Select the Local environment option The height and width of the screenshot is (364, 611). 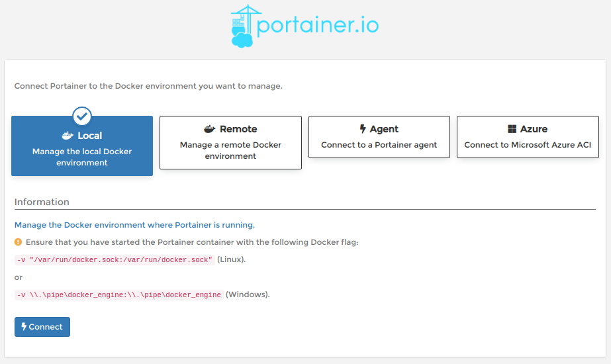coord(82,146)
